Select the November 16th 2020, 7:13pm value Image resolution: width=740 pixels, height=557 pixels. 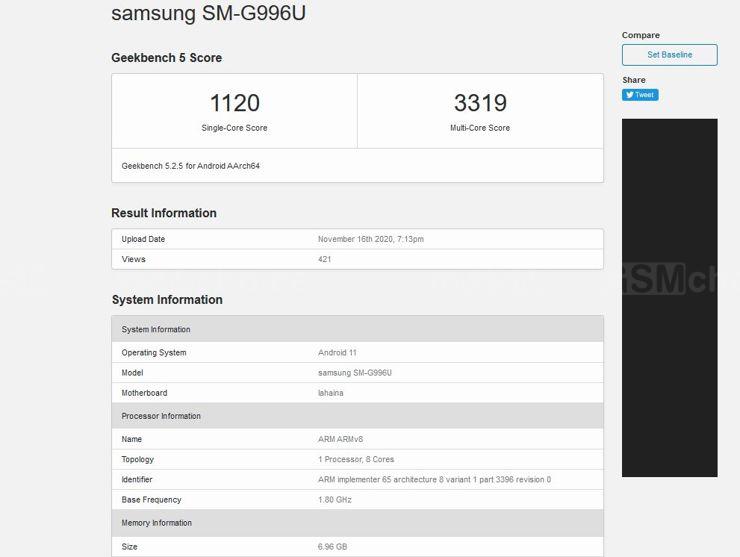click(x=371, y=239)
